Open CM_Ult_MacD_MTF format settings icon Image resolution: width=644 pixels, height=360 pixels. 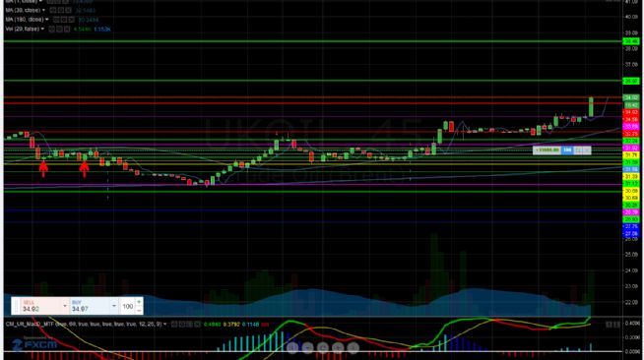(x=182, y=324)
